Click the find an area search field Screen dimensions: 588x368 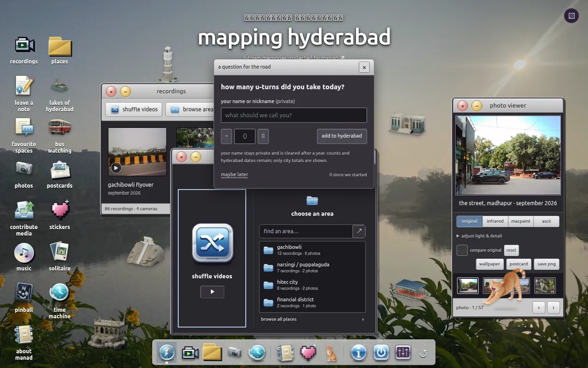pos(306,231)
